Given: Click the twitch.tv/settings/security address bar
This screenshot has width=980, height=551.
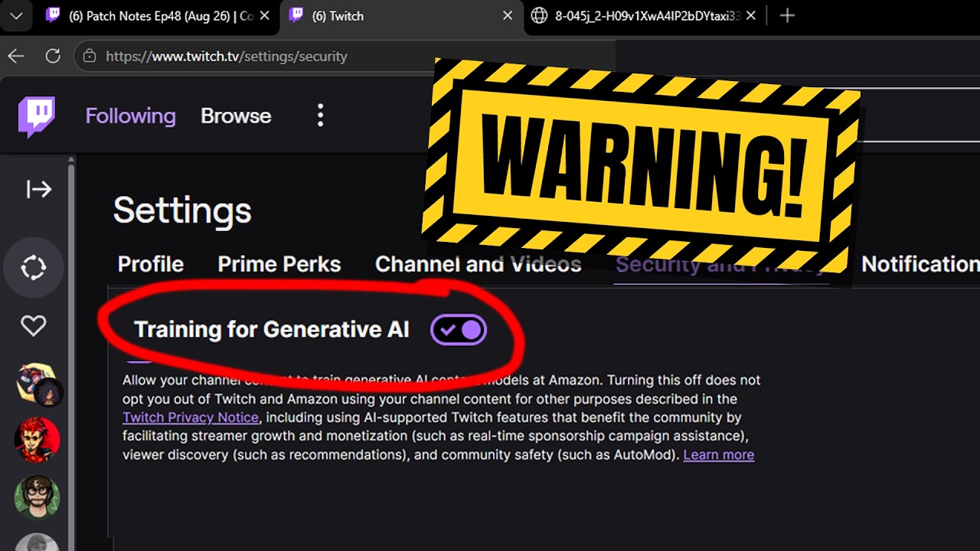Looking at the screenshot, I should [x=345, y=56].
